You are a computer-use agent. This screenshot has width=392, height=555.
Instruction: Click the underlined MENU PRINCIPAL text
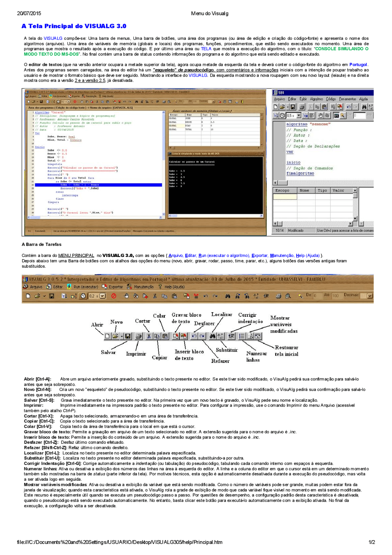pyautogui.click(x=76, y=255)
